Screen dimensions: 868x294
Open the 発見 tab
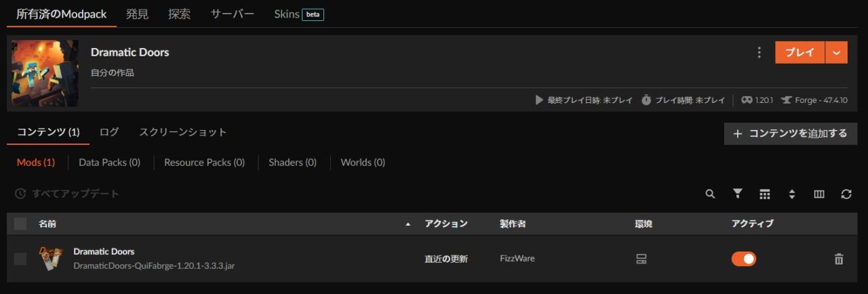coord(137,14)
